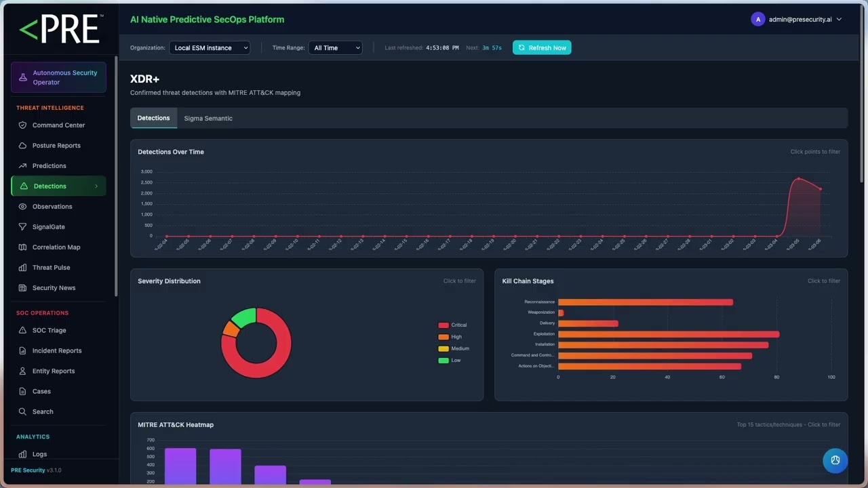Click the Autonomous Security Operator flask icon
868x488 pixels.
coord(23,77)
